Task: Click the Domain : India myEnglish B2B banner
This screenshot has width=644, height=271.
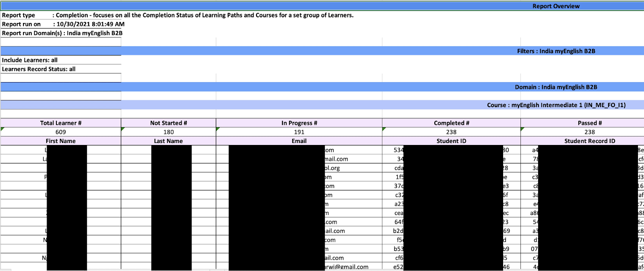Action: pyautogui.click(x=322, y=87)
